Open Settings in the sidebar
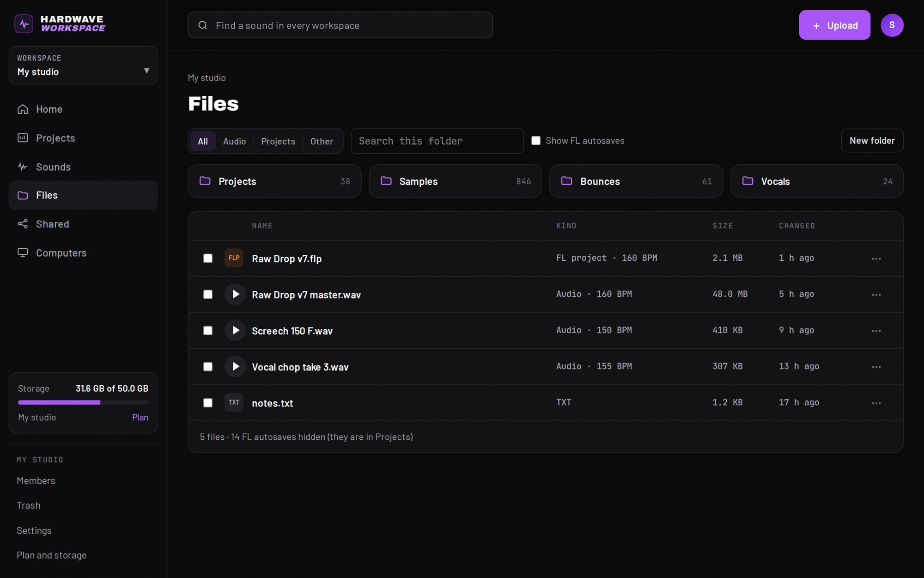This screenshot has height=578, width=924. [34, 530]
